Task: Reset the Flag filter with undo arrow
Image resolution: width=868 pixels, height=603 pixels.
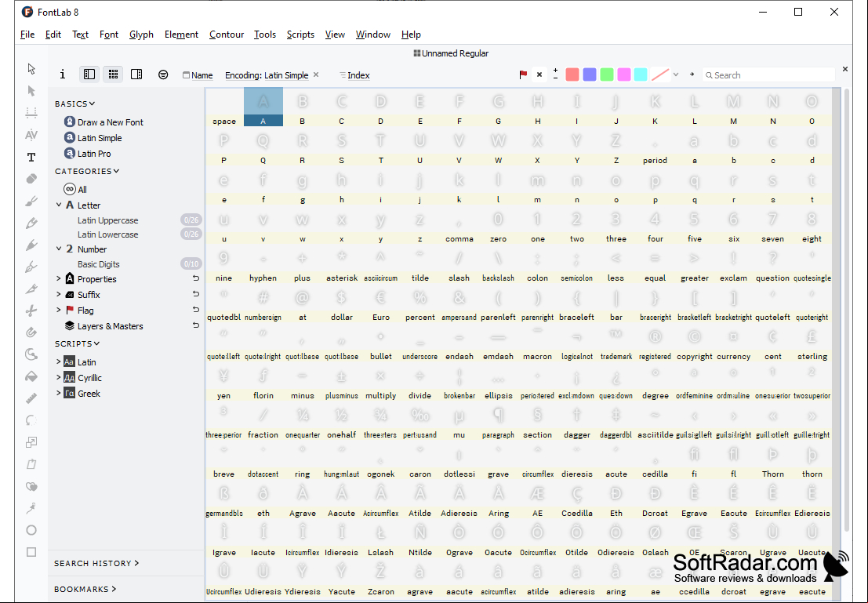Action: (195, 310)
